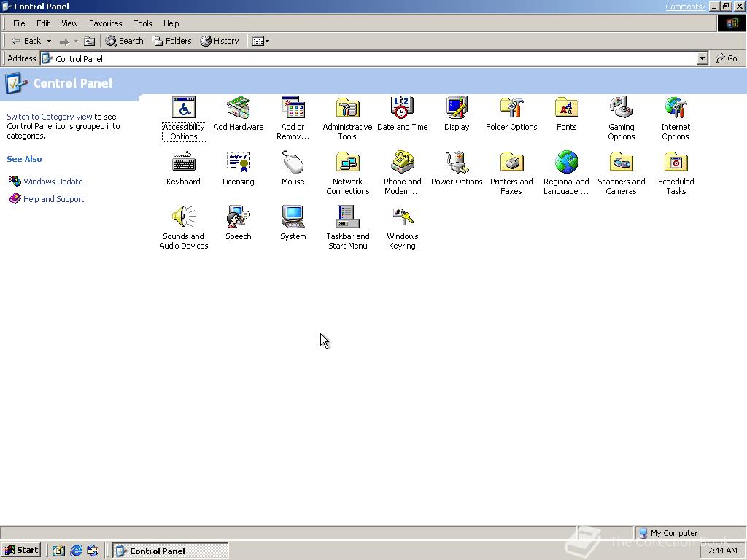747x560 pixels.
Task: Click the Control Panel header icon
Action: (16, 83)
